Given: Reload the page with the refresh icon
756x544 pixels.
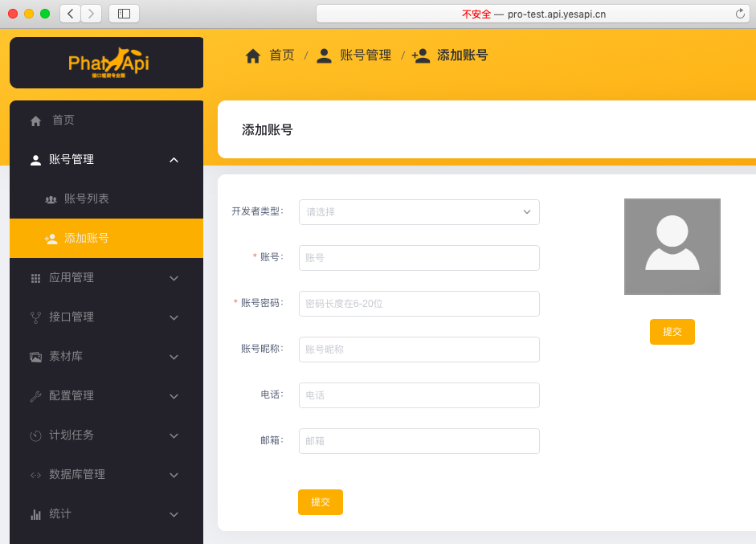Looking at the screenshot, I should [740, 14].
